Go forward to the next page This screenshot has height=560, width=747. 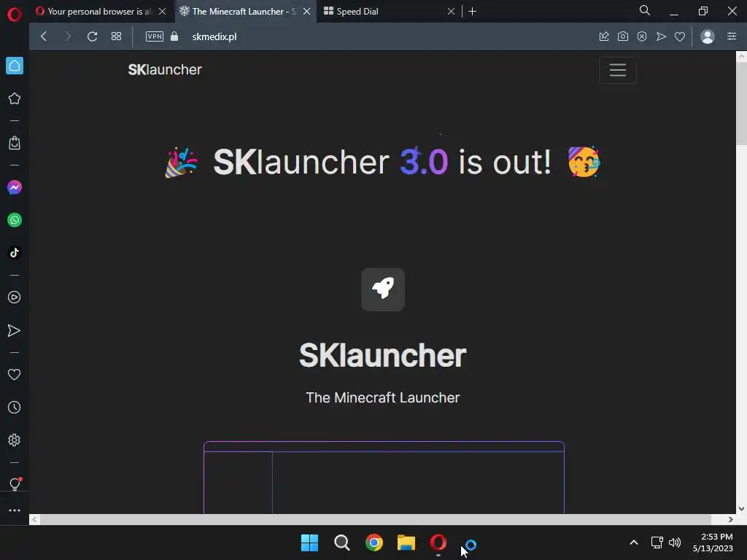click(x=68, y=36)
